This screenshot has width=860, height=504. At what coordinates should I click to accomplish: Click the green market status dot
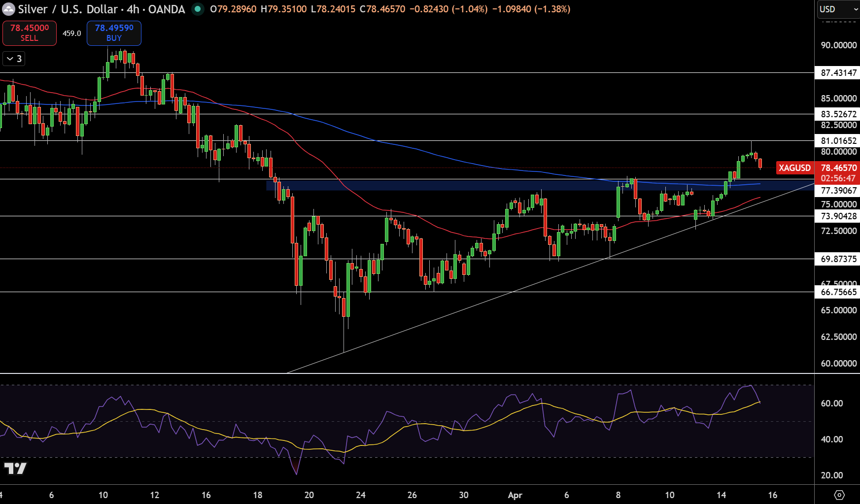click(x=198, y=9)
